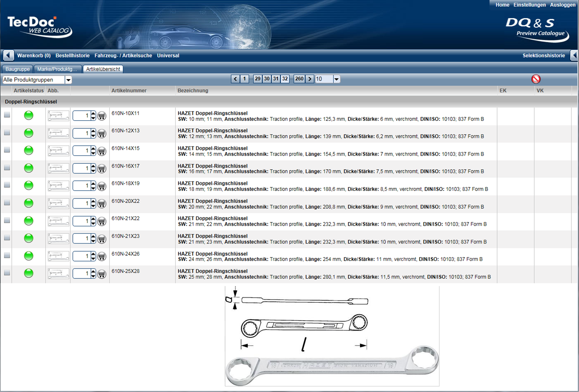The image size is (579, 392).
Task: Click green status light for 610N-24X26
Action: (29, 256)
